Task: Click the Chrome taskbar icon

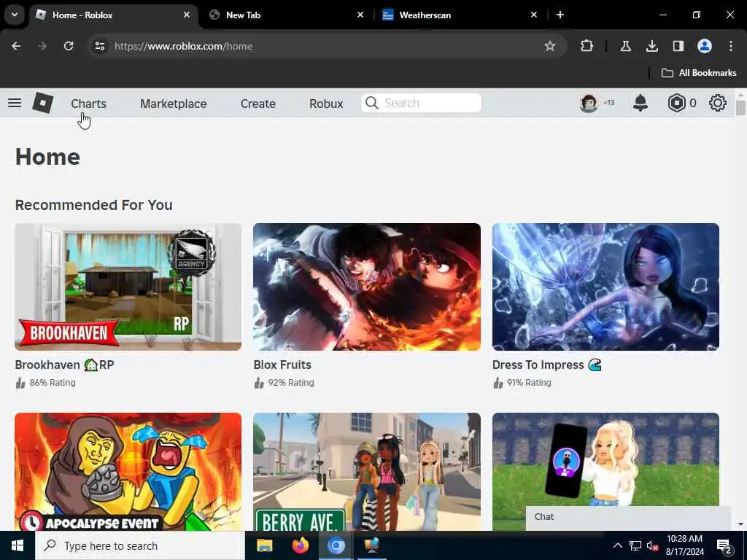Action: [x=336, y=545]
